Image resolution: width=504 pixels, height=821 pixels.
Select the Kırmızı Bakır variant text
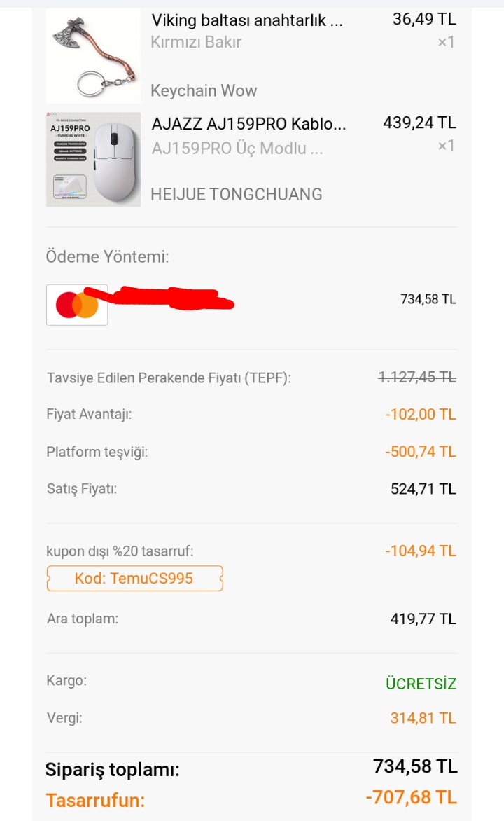coord(196,42)
